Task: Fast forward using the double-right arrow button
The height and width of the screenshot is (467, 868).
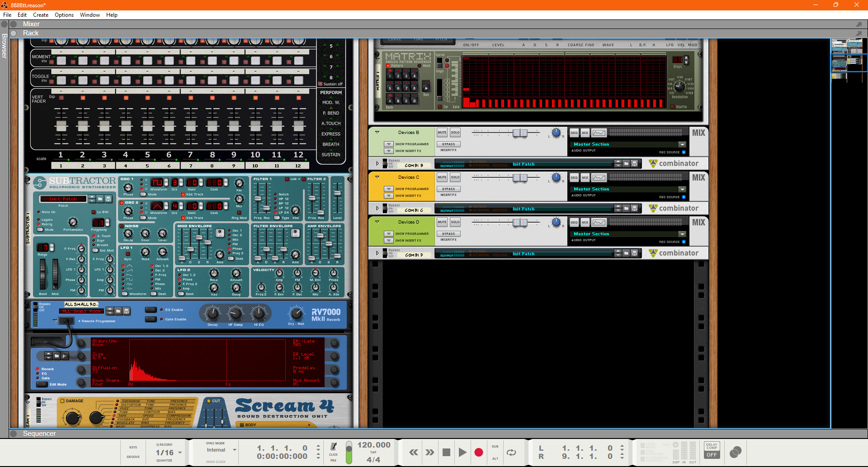Action: [x=429, y=452]
